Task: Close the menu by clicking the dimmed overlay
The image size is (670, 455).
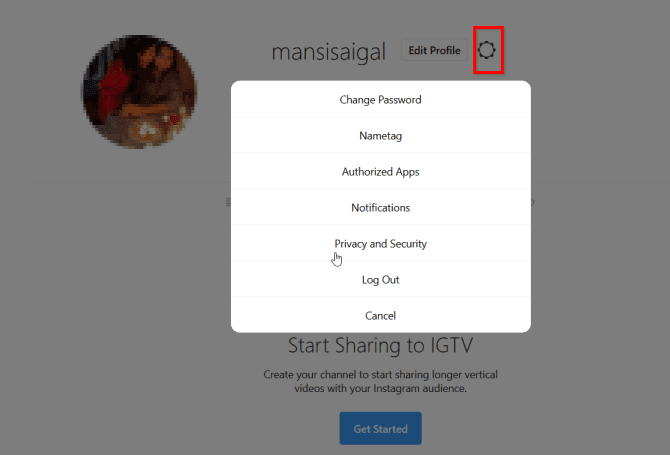Action: [x=598, y=256]
